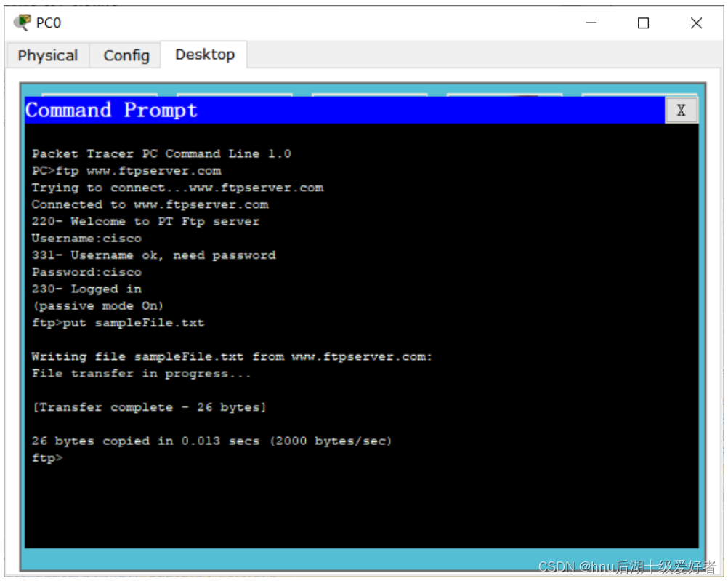This screenshot has height=581, width=728.
Task: Click 'Connected to www.ftpserver.com' line
Action: [x=150, y=205]
